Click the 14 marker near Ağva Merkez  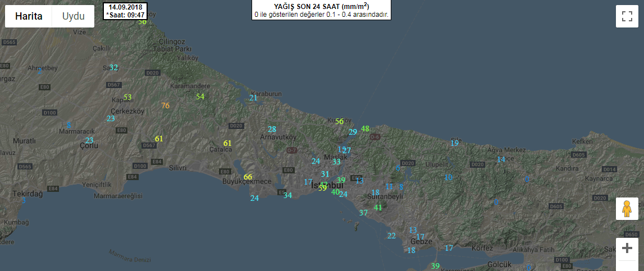501,159
